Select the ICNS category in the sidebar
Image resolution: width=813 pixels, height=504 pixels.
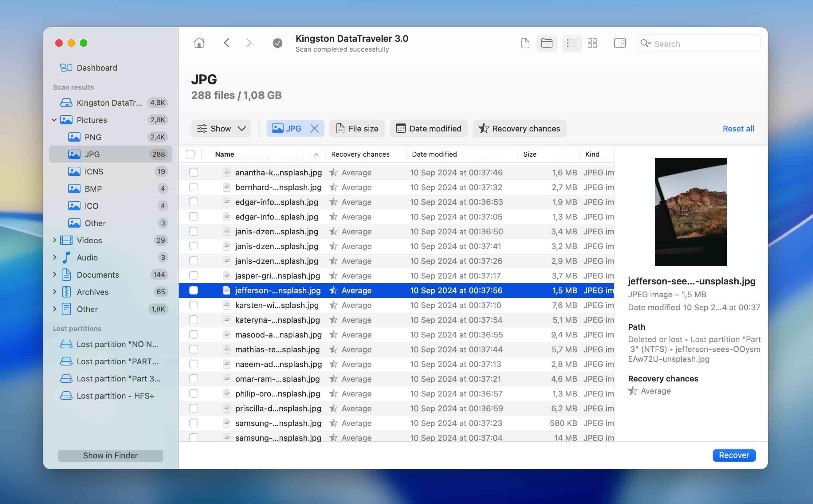click(93, 171)
